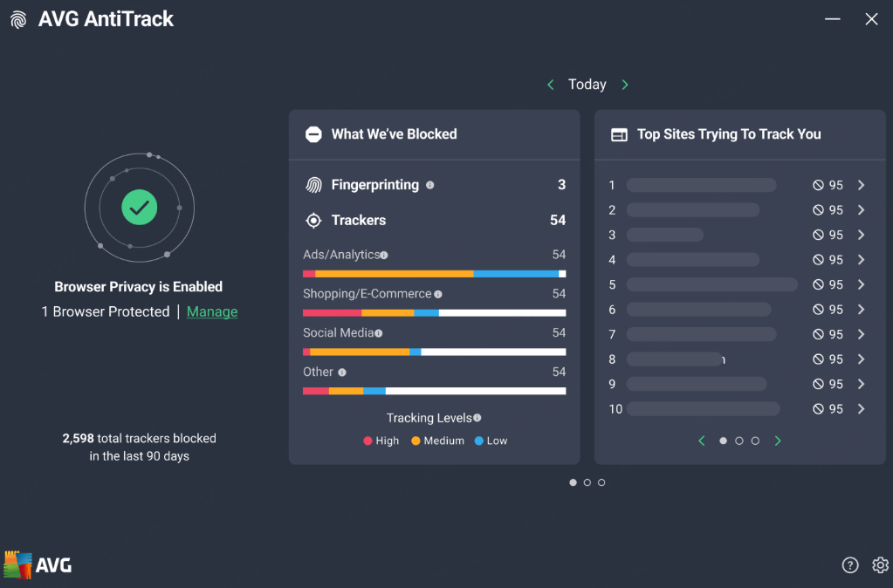The image size is (893, 588).
Task: Expand details for site 4
Action: coord(861,260)
